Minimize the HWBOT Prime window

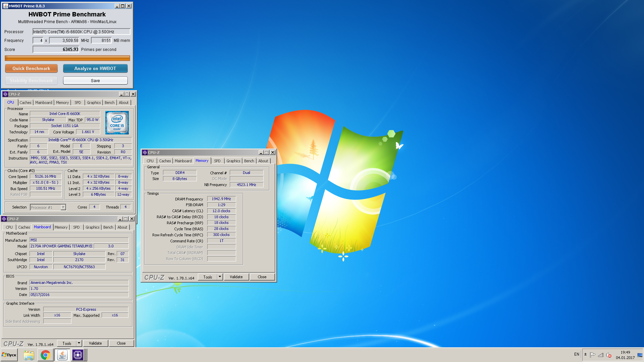(x=117, y=6)
